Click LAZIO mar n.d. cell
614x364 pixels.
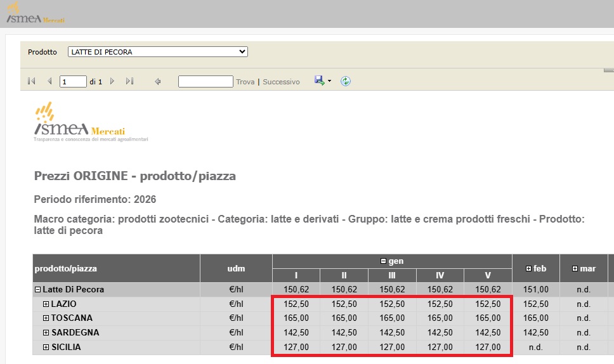point(584,304)
